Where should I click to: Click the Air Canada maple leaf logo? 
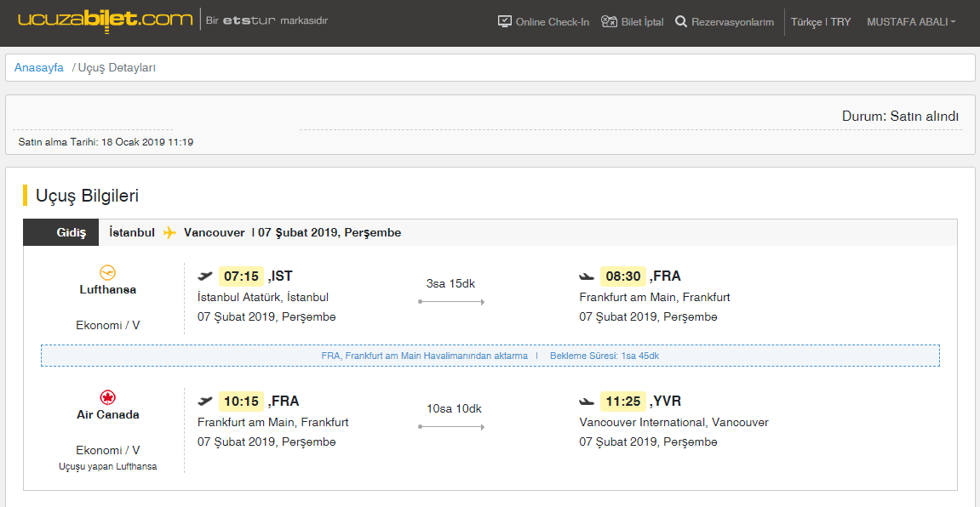107,397
